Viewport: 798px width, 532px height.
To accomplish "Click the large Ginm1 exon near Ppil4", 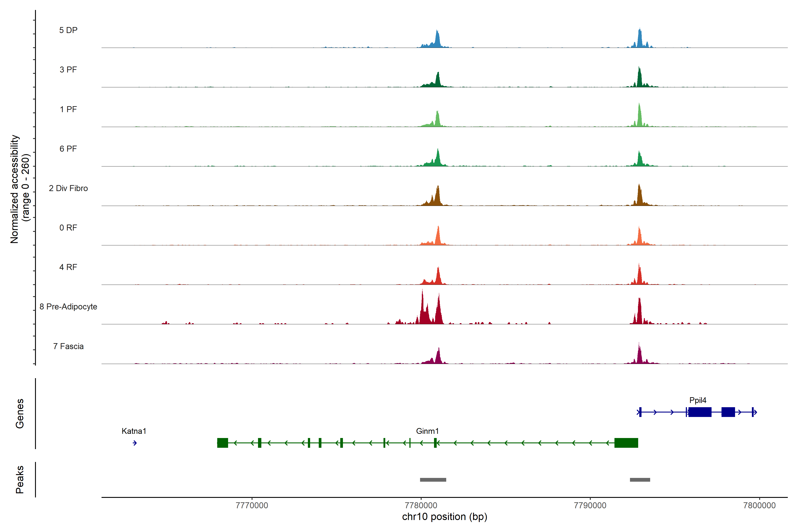I will point(626,443).
